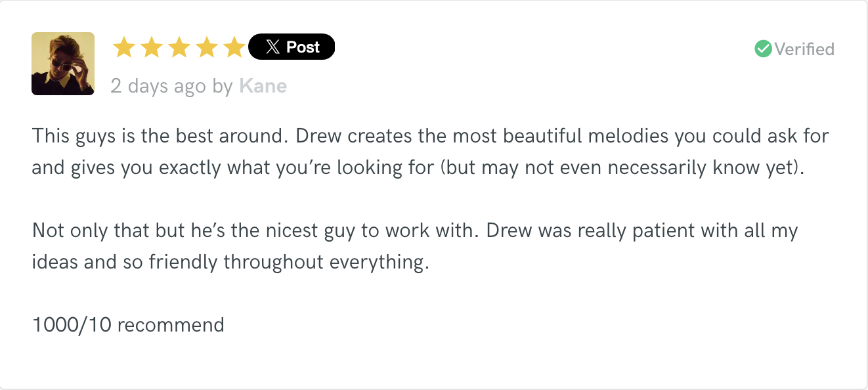Open the author name Kane

point(263,86)
